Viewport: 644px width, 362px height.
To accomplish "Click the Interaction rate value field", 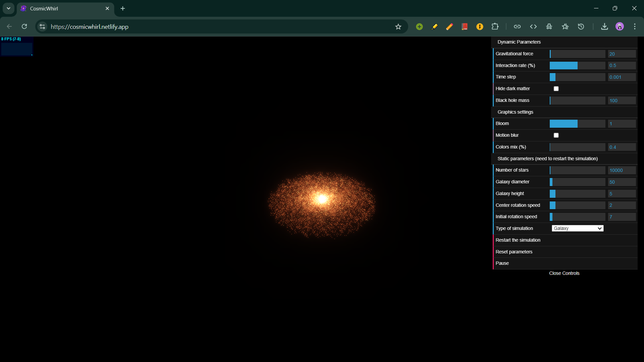I will [x=622, y=65].
